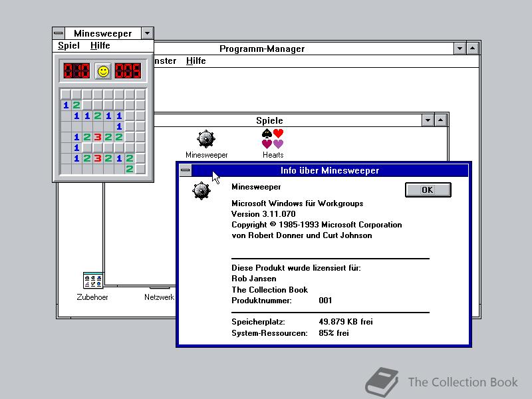Launch Minesweeper from the Spiele group
This screenshot has width=532, height=399.
click(205, 140)
